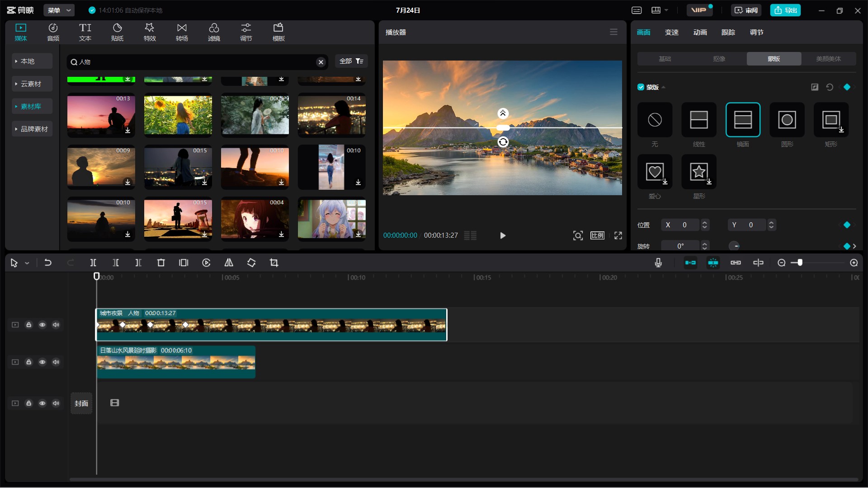Click the mask invert icon
The width and height of the screenshot is (868, 488).
pos(815,87)
